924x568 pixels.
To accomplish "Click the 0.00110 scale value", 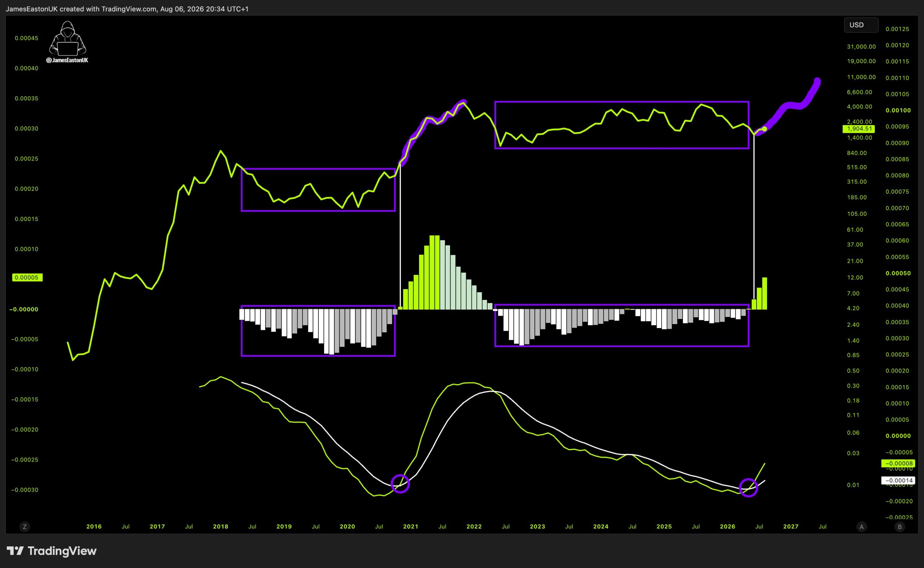I will coord(897,78).
